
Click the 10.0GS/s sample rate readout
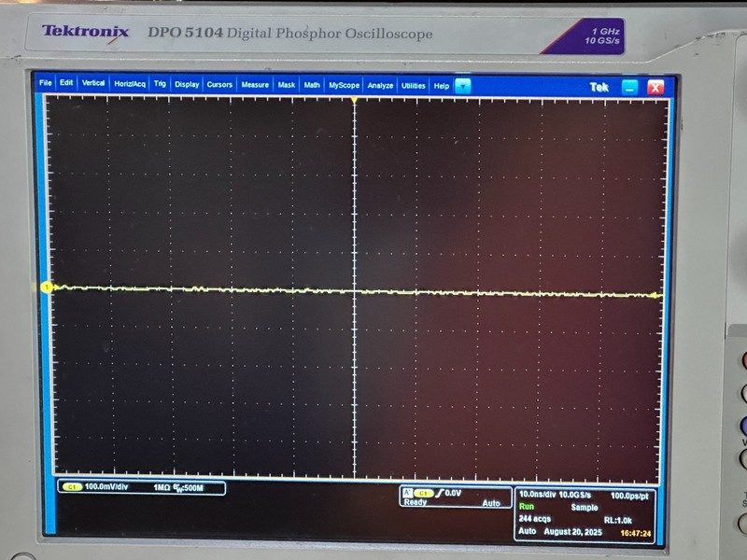575,496
